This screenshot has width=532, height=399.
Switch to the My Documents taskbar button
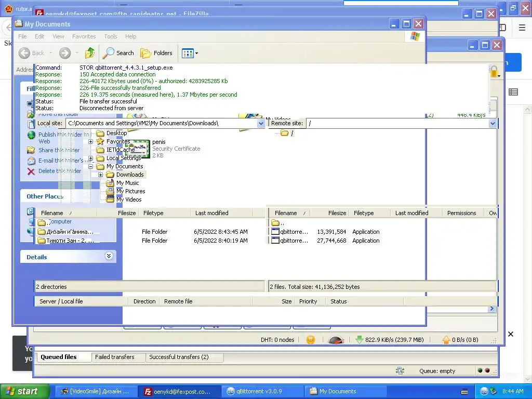346,391
